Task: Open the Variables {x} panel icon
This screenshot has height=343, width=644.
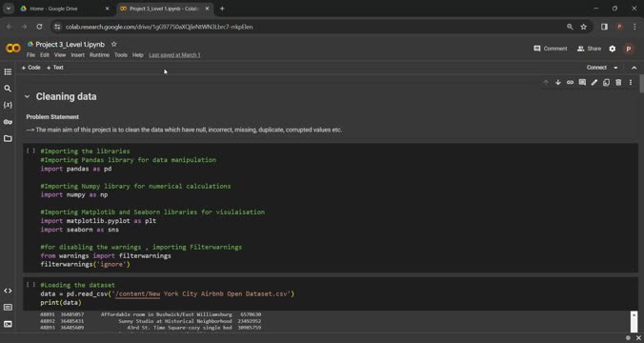Action: 8,105
